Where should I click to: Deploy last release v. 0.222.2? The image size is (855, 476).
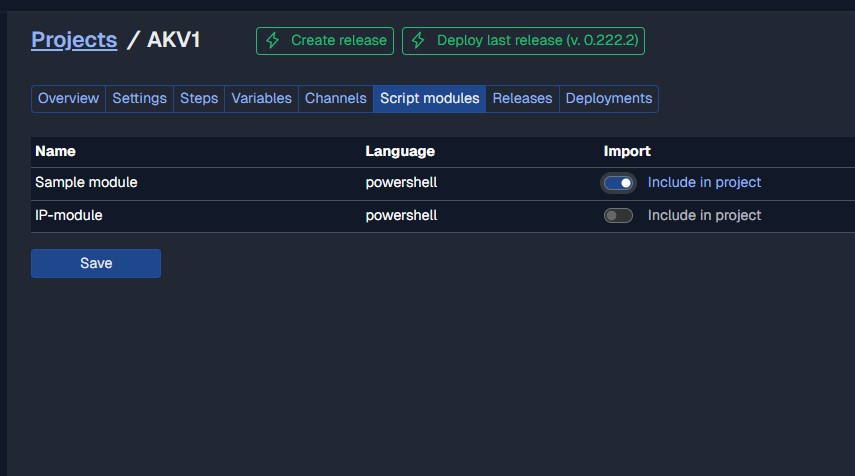click(x=523, y=41)
